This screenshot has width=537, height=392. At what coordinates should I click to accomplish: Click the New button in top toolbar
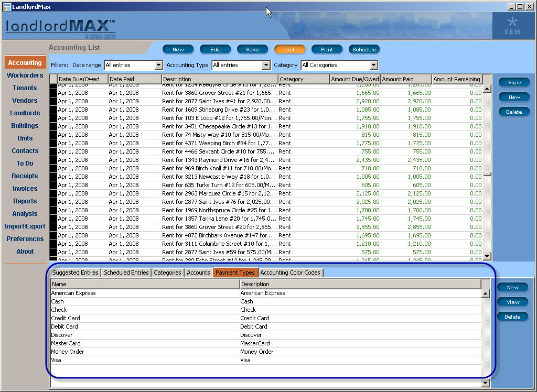tap(178, 49)
